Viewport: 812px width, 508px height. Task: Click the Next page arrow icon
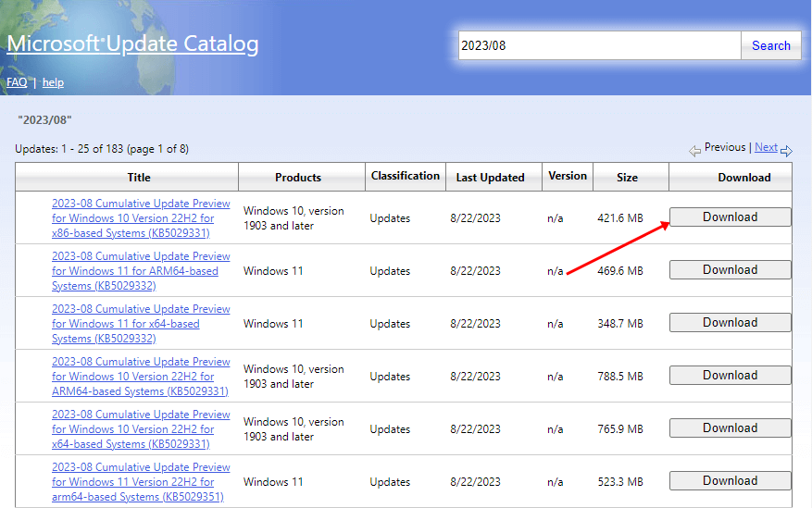(x=786, y=150)
